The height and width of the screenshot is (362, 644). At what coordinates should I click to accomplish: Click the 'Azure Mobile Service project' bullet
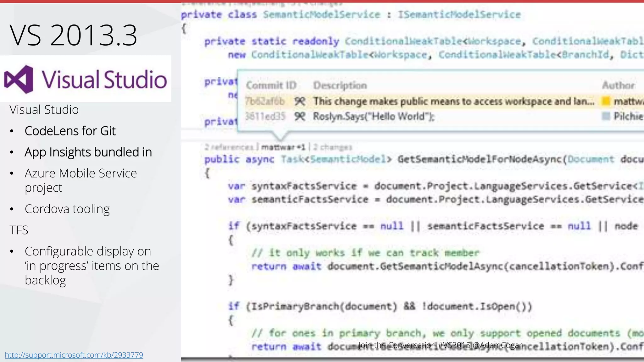pyautogui.click(x=81, y=180)
